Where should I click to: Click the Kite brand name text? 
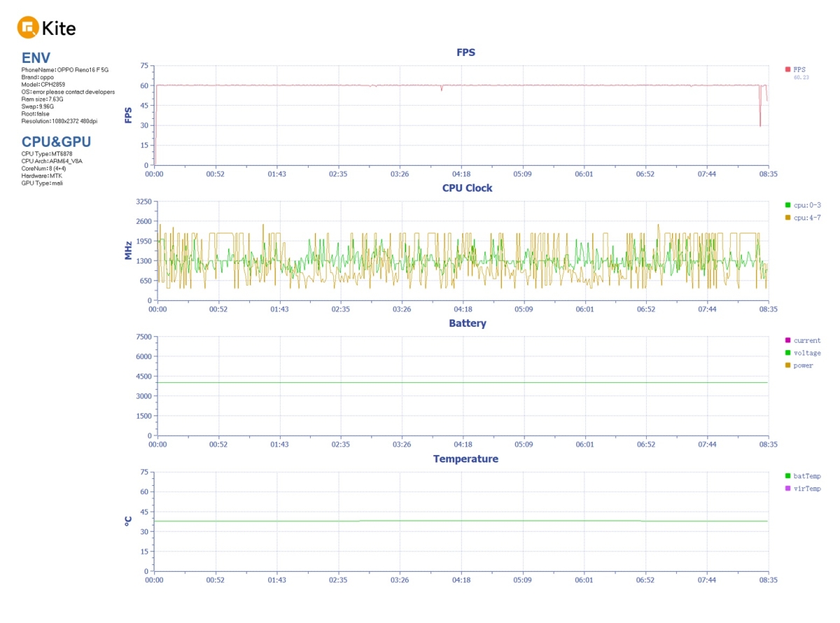coord(59,29)
